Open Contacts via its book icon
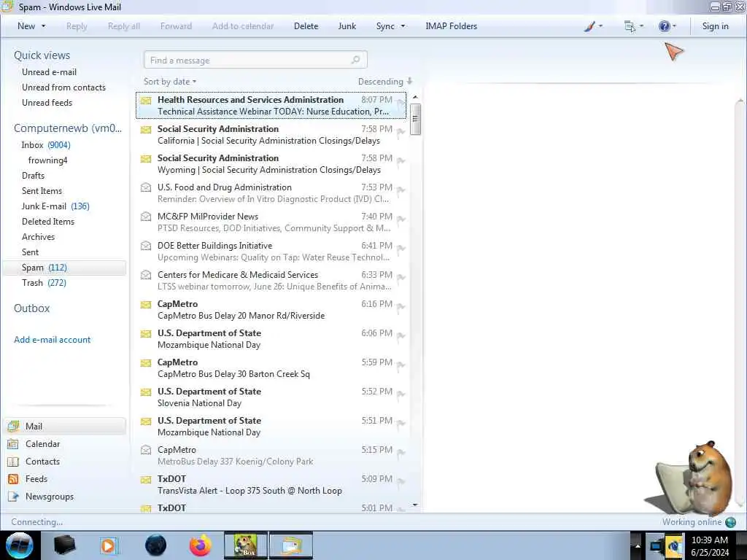 pos(13,462)
